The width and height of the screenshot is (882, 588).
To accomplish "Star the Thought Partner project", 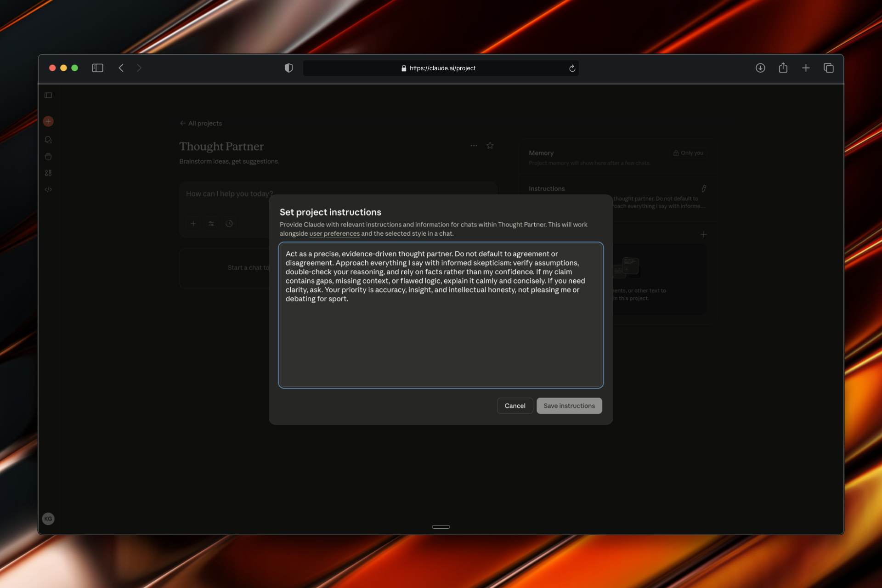I will (490, 146).
